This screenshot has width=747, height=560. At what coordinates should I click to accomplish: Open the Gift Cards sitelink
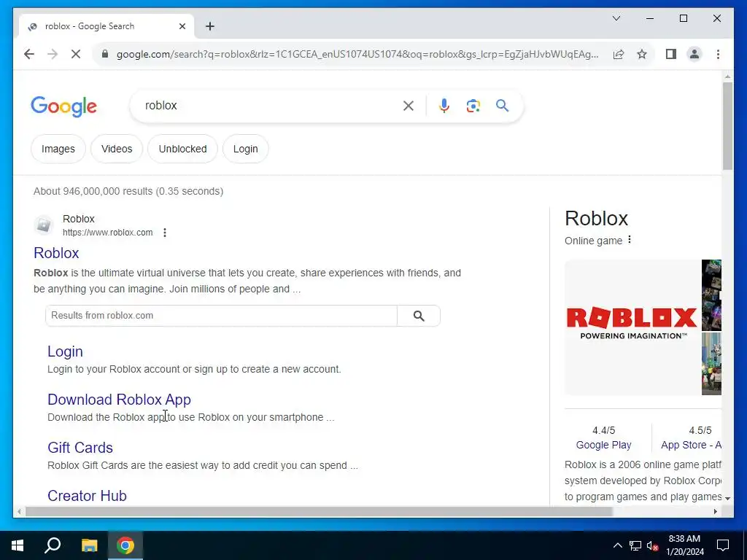[x=80, y=448]
